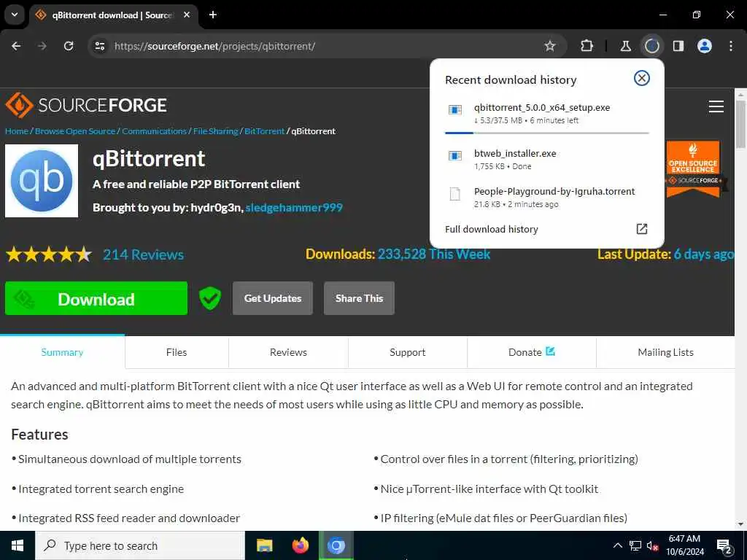Open Chrome Labs flask icon
Image resolution: width=747 pixels, height=560 pixels.
(x=625, y=46)
